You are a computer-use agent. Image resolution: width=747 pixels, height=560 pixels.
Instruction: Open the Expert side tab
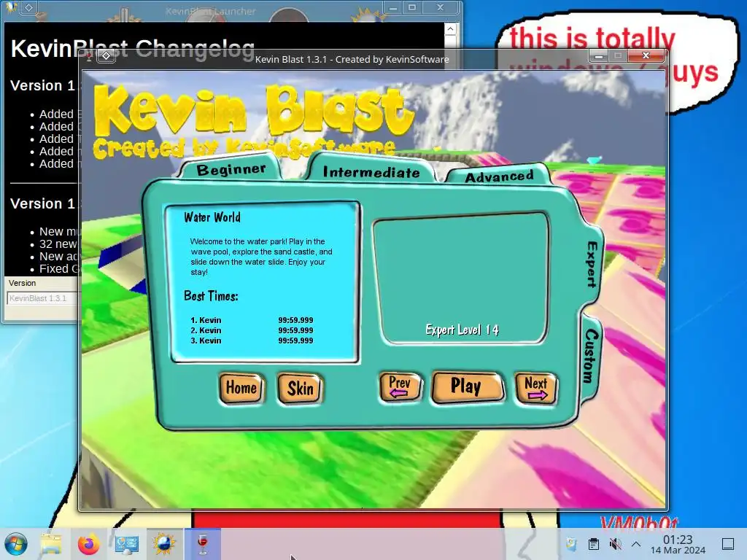click(x=592, y=265)
